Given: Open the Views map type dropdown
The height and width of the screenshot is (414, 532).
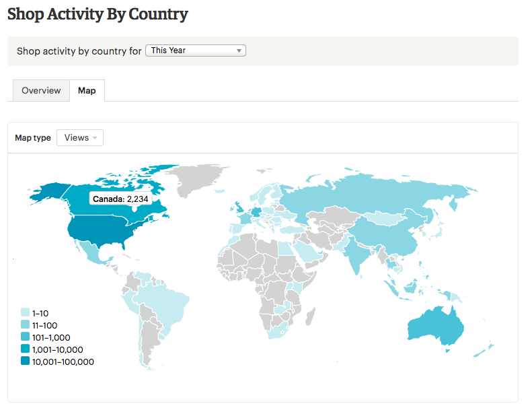Looking at the screenshot, I should pos(80,137).
